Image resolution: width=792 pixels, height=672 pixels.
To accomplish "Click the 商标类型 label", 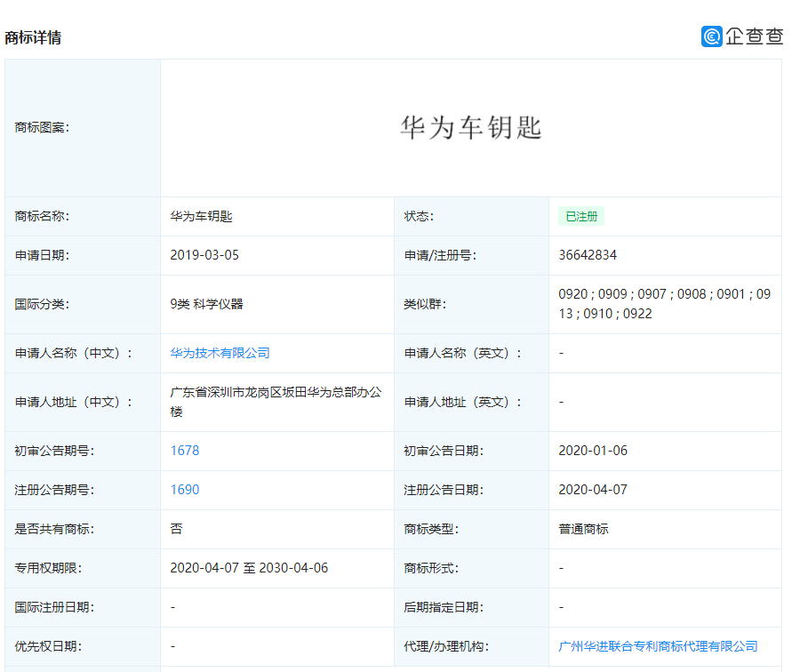I will click(x=431, y=529).
